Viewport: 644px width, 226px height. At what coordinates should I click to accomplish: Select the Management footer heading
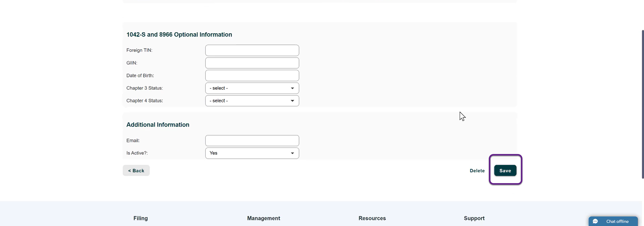pyautogui.click(x=263, y=218)
